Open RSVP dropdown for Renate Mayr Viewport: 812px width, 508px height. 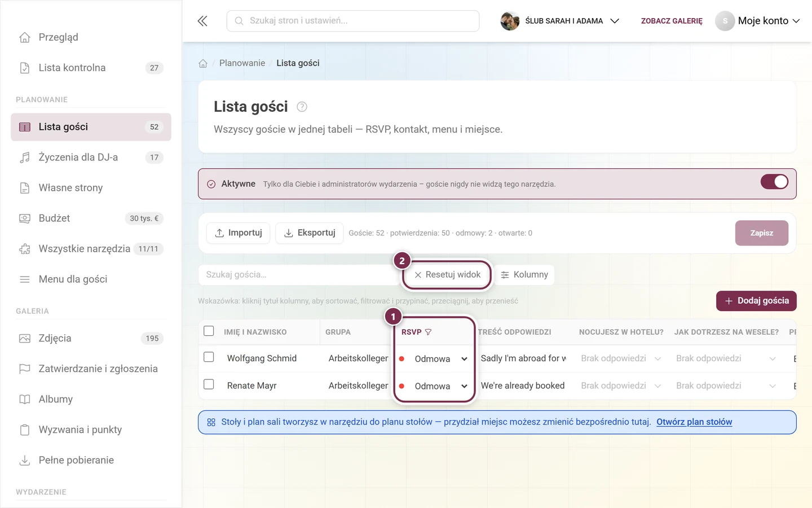pyautogui.click(x=434, y=386)
